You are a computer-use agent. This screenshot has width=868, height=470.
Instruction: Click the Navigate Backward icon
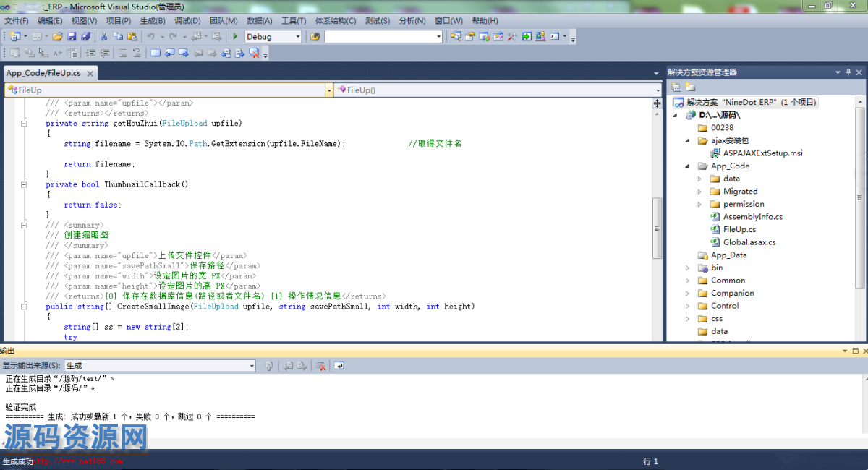(196, 36)
